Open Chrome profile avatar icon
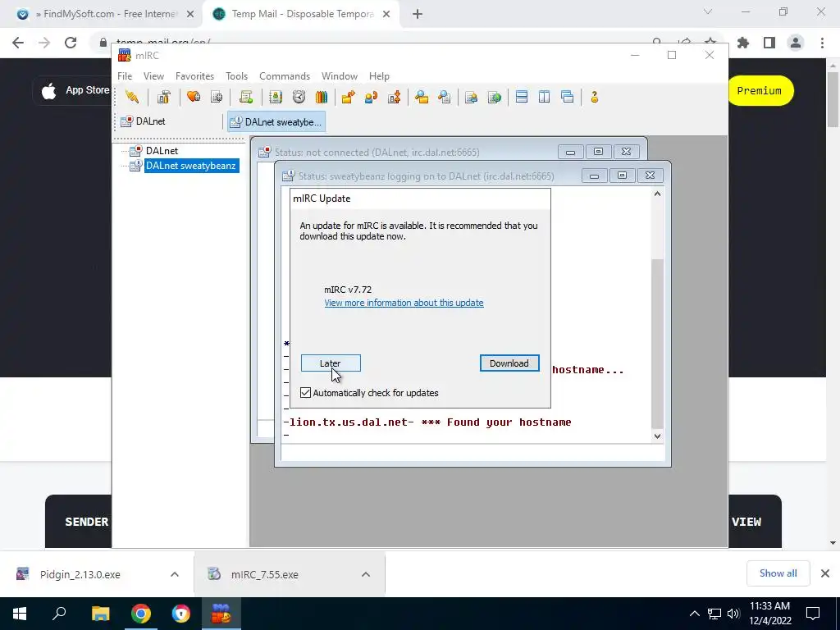Screen dimensions: 840x630 coord(796,43)
